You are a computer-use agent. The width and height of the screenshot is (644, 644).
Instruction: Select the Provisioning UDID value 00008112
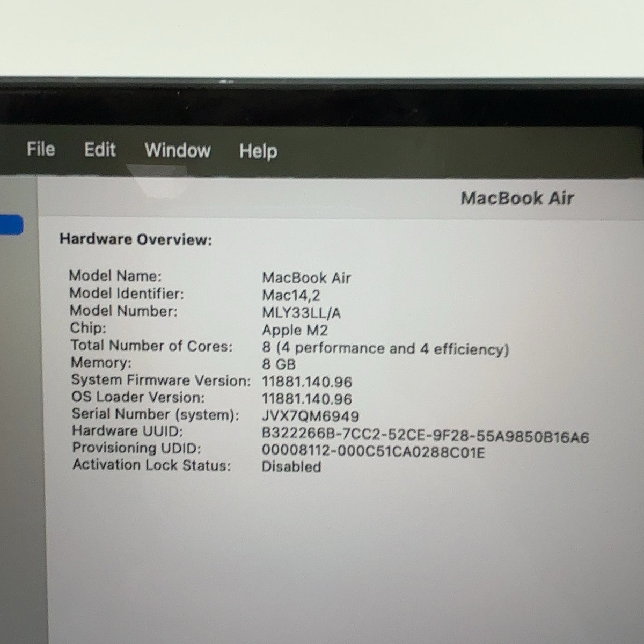point(373,452)
